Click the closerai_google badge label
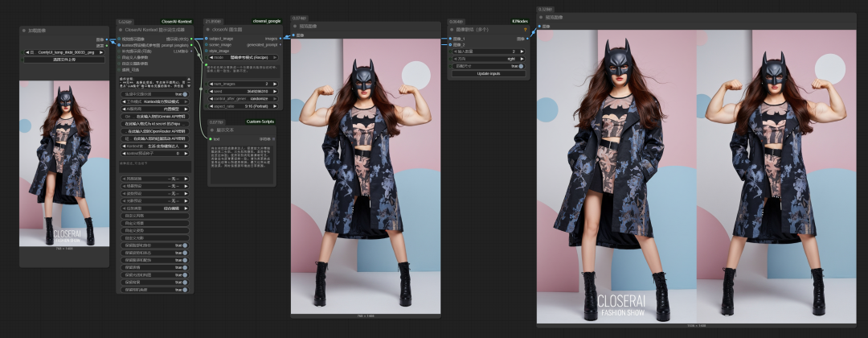Viewport: 868px width, 338px height. pos(267,20)
